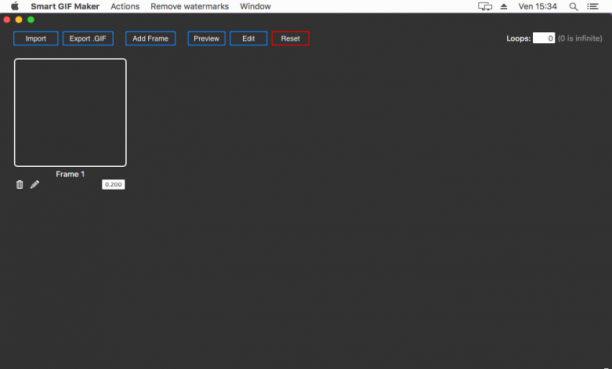612x369 pixels.
Task: Edit Frame 1 using pencil icon
Action: pyautogui.click(x=35, y=184)
